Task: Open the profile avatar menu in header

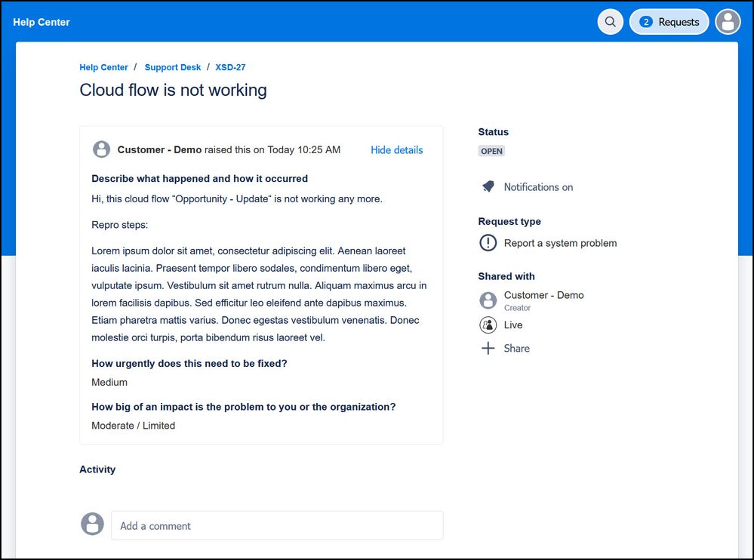Action: (x=728, y=22)
